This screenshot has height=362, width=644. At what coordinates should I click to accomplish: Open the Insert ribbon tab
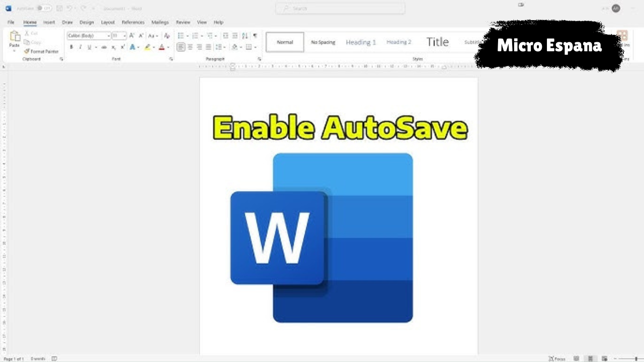(49, 23)
